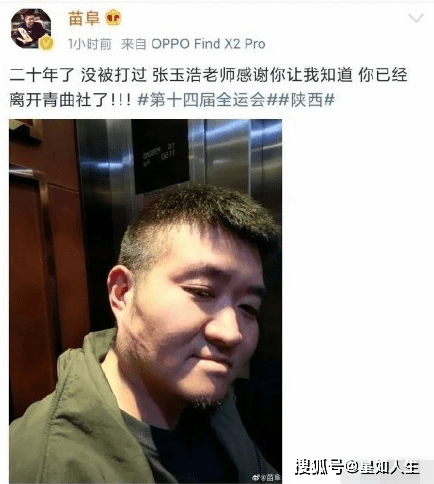The width and height of the screenshot is (434, 484).
Task: Click the 搜狐号@星知人生 watermark
Action: [357, 467]
